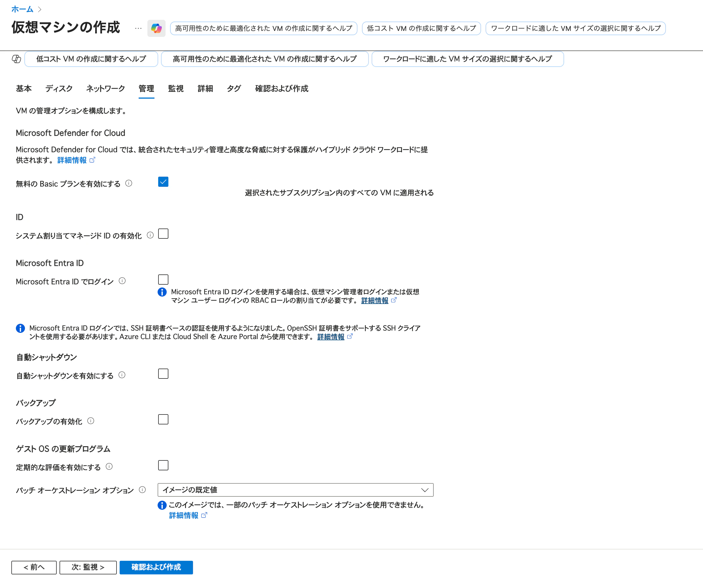Click second-row 高可用性のために最適化された VM suggestion
The height and width of the screenshot is (588, 703).
click(x=264, y=59)
